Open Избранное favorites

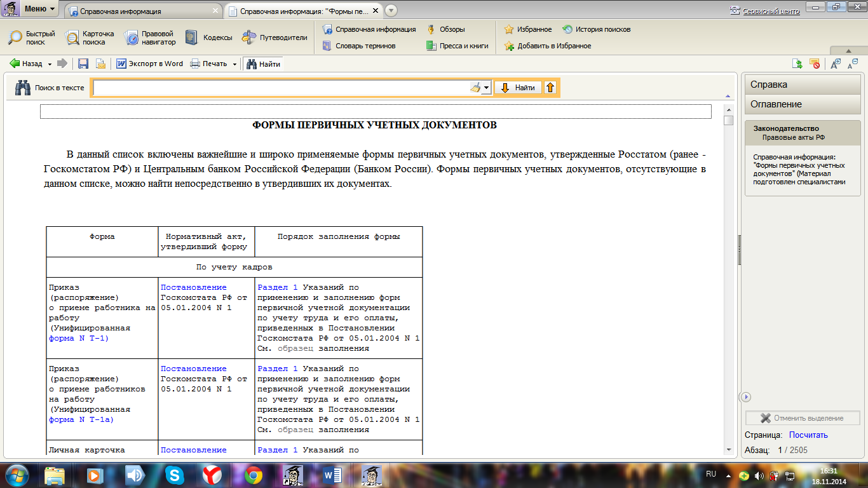(527, 29)
